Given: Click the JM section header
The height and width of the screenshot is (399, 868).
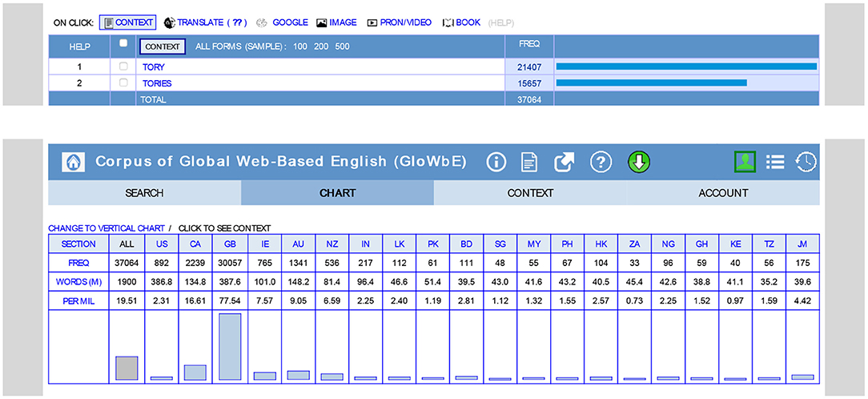Looking at the screenshot, I should 802,244.
